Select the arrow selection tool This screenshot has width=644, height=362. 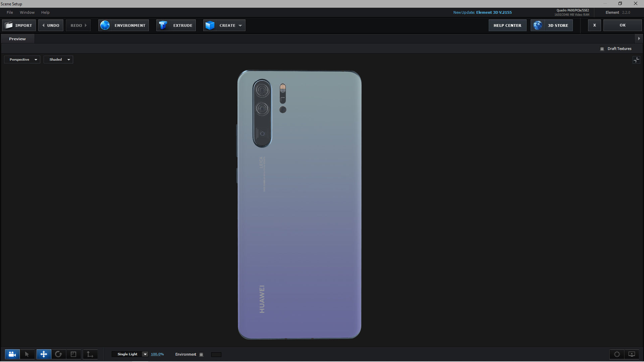point(27,354)
